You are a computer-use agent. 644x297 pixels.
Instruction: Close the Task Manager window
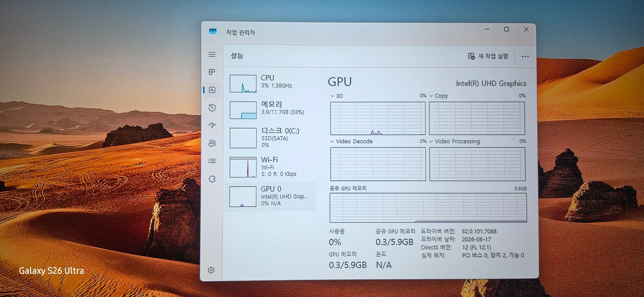[526, 29]
